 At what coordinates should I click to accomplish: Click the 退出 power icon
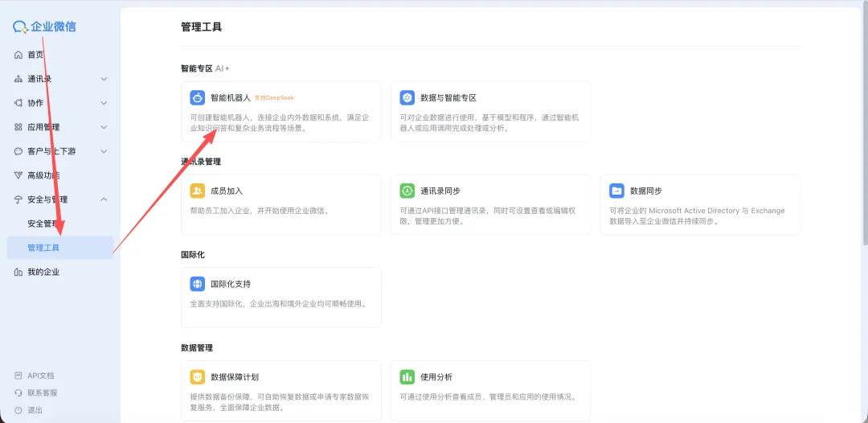click(18, 410)
